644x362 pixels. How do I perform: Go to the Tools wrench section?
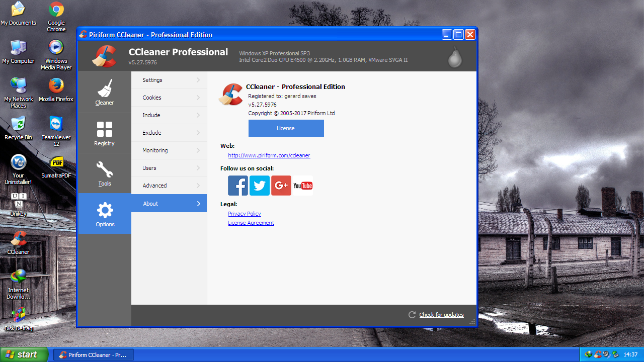(105, 173)
